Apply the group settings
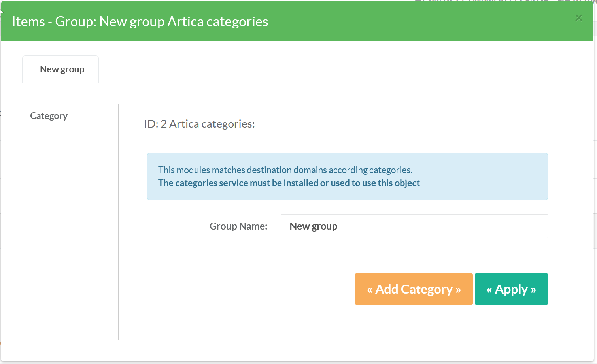Image resolution: width=597 pixels, height=364 pixels. (x=511, y=289)
